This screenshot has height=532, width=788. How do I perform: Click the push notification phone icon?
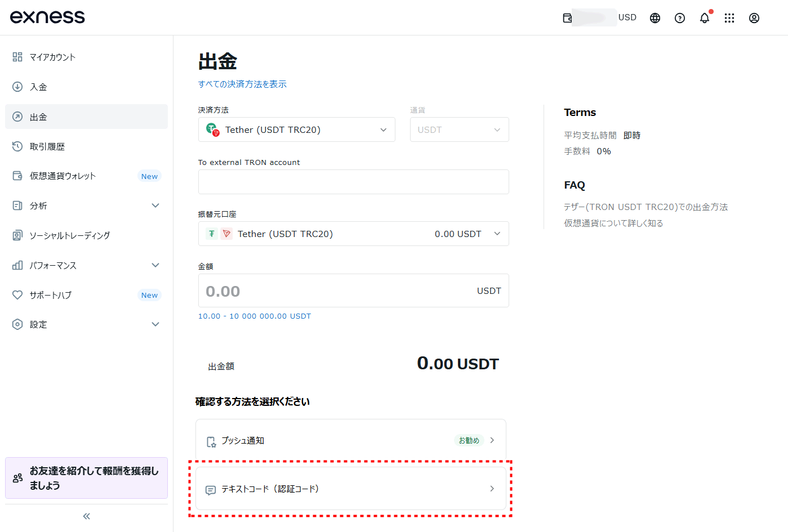coord(211,442)
